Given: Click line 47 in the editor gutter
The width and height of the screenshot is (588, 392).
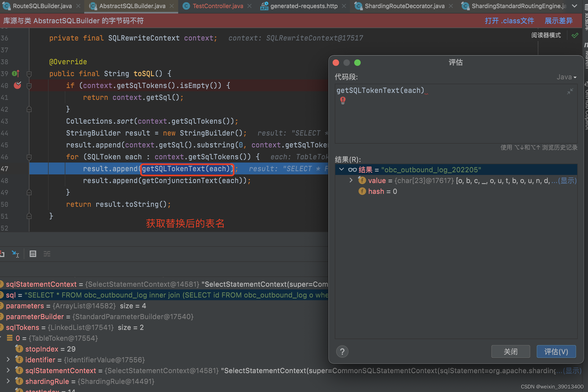Looking at the screenshot, I should point(5,169).
